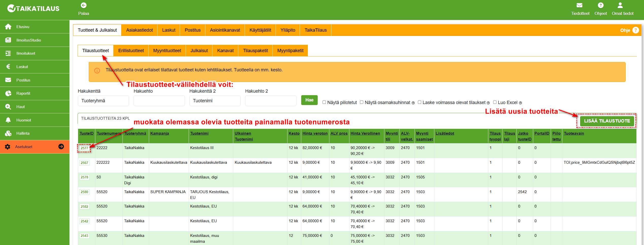Click the Palaa back arrow icon
This screenshot has width=644, height=245.
[83, 5]
